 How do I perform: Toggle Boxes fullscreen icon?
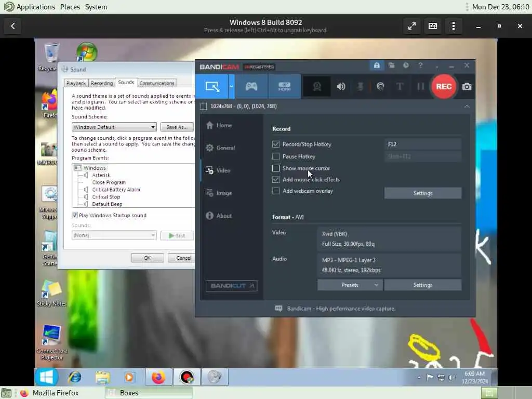(x=412, y=26)
